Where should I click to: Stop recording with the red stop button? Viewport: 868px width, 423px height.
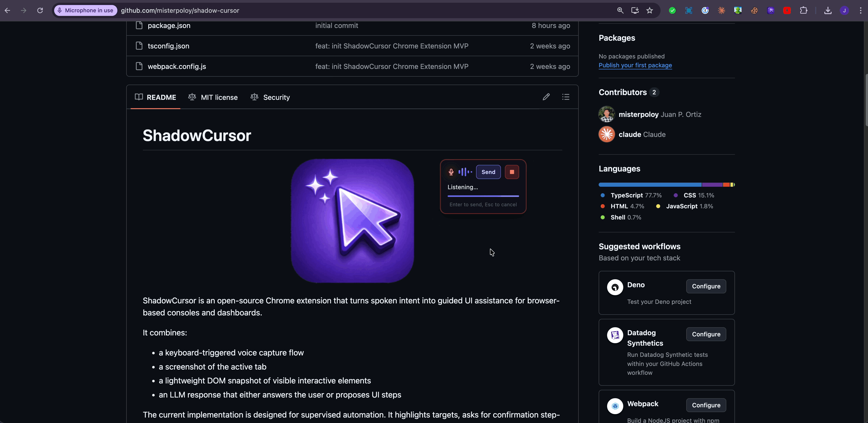512,172
